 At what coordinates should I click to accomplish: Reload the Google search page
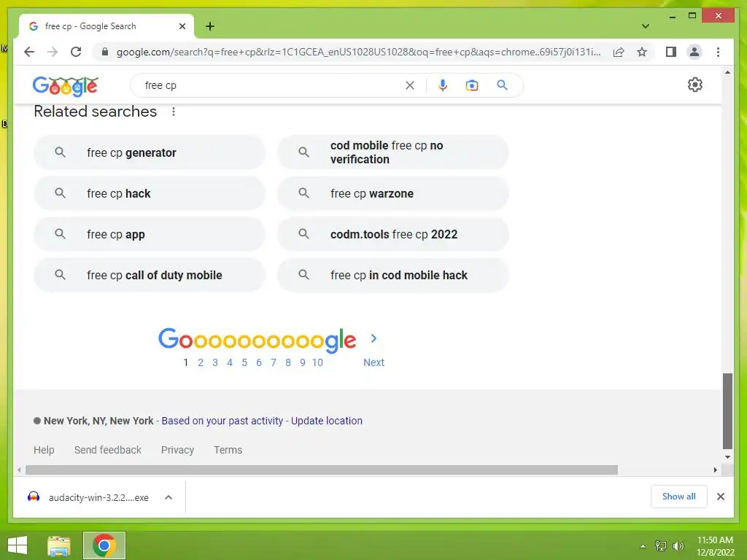click(76, 52)
